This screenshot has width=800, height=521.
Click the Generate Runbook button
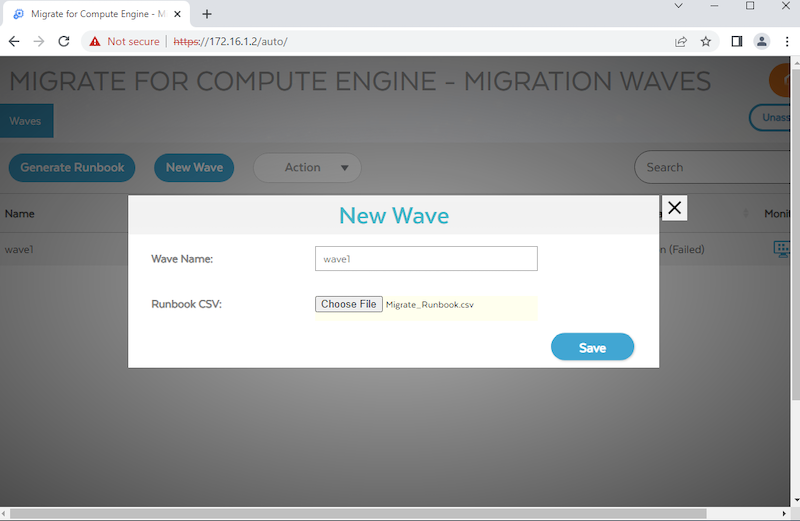click(72, 167)
